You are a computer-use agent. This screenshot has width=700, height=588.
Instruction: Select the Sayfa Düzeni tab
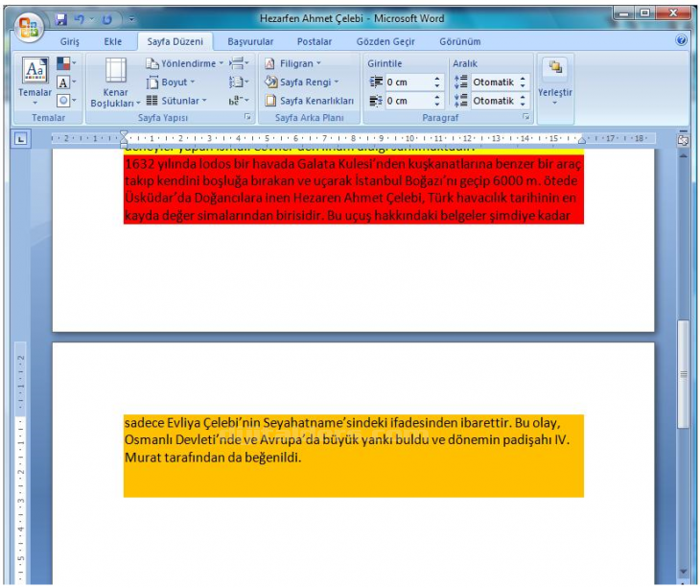click(175, 41)
